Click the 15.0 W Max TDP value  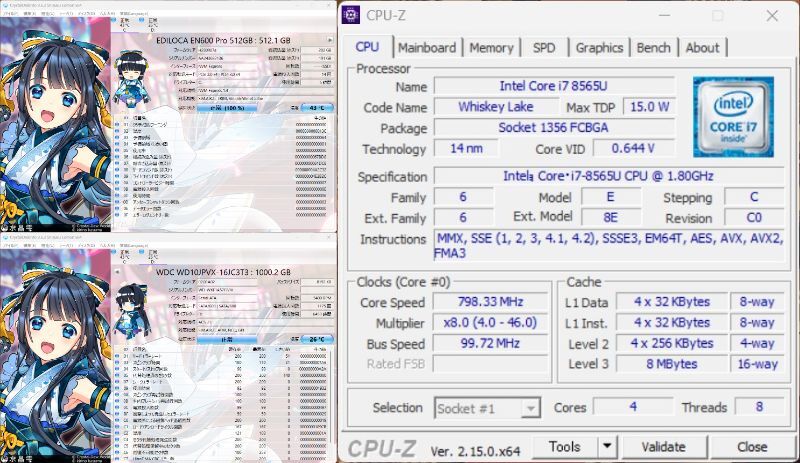(649, 107)
